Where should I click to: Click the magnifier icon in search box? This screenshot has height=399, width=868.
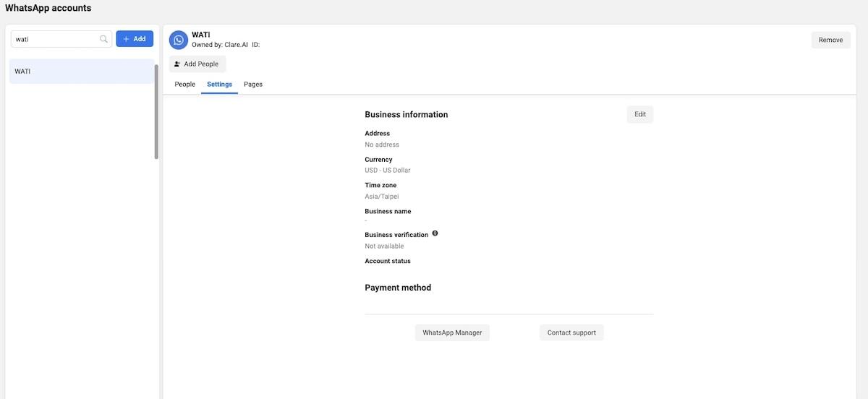(x=103, y=39)
